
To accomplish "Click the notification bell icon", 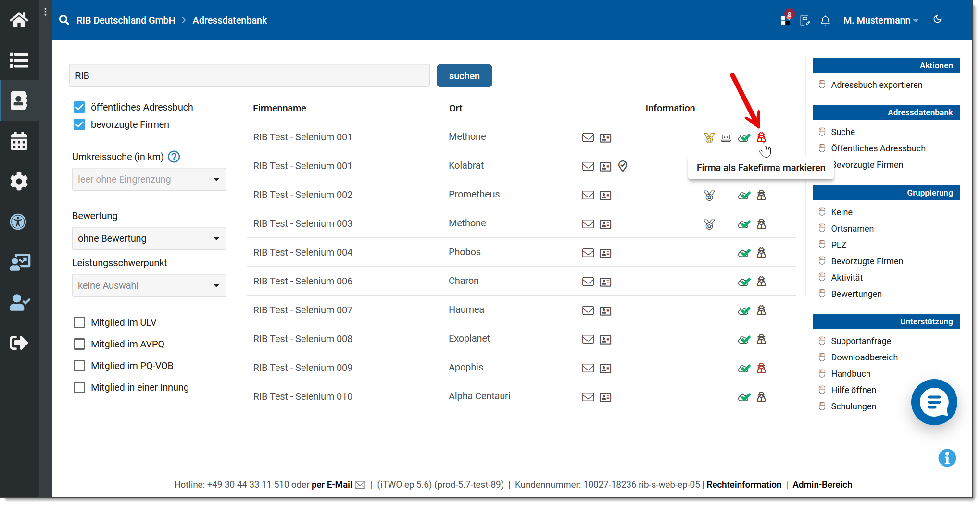I will [825, 21].
